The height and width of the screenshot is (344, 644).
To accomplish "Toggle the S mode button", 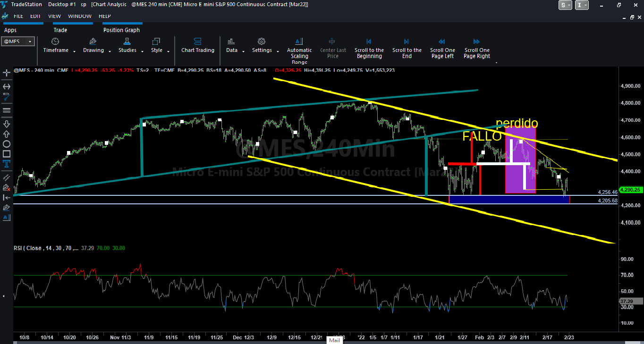I will tap(565, 5).
